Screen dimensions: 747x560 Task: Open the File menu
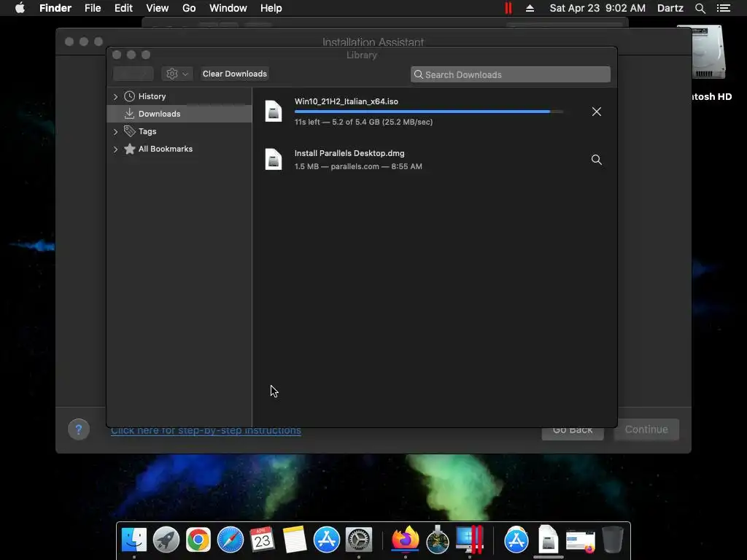(93, 8)
